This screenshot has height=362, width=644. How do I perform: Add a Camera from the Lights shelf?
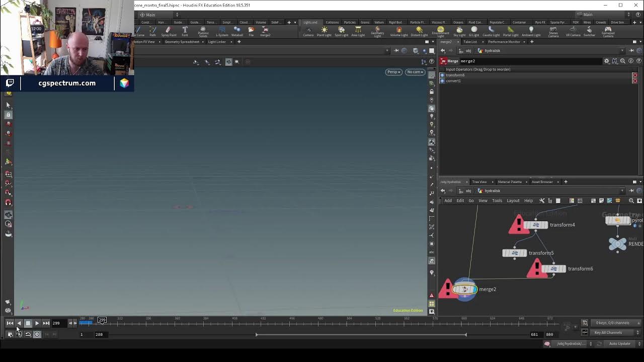coord(308,31)
